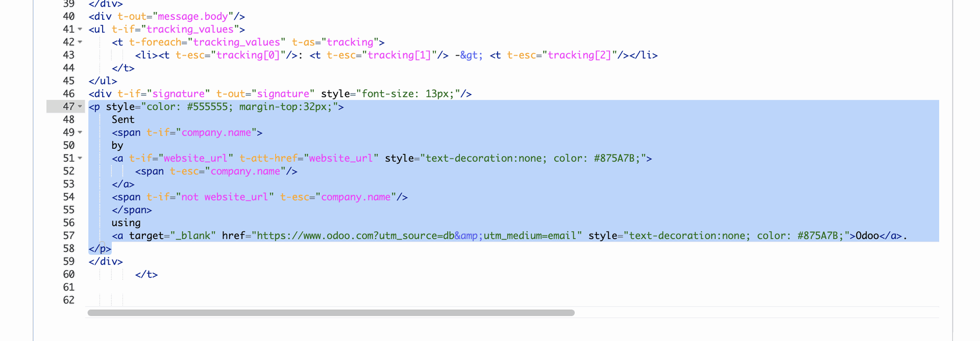980x341 pixels.
Task: Fold the paragraph block at line 47
Action: [x=80, y=107]
